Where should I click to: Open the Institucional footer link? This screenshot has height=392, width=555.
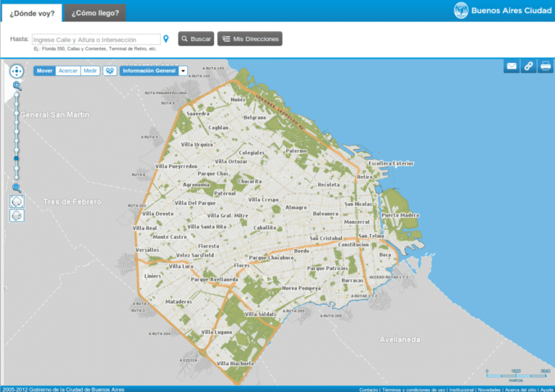tap(461, 390)
